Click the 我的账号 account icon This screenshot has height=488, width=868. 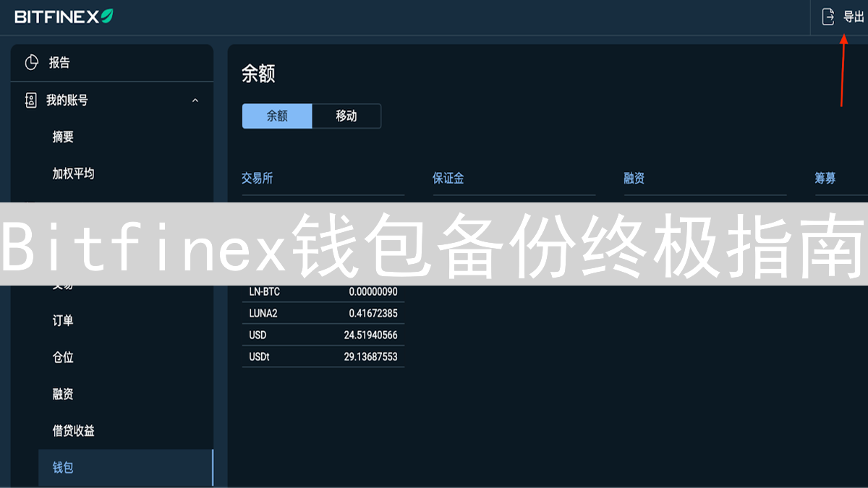(x=30, y=100)
